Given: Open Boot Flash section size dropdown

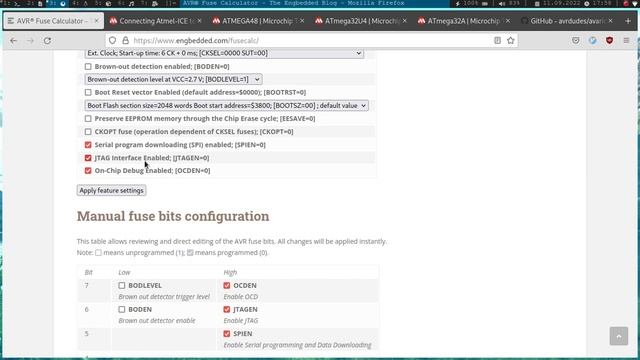Looking at the screenshot, I should click(x=227, y=106).
